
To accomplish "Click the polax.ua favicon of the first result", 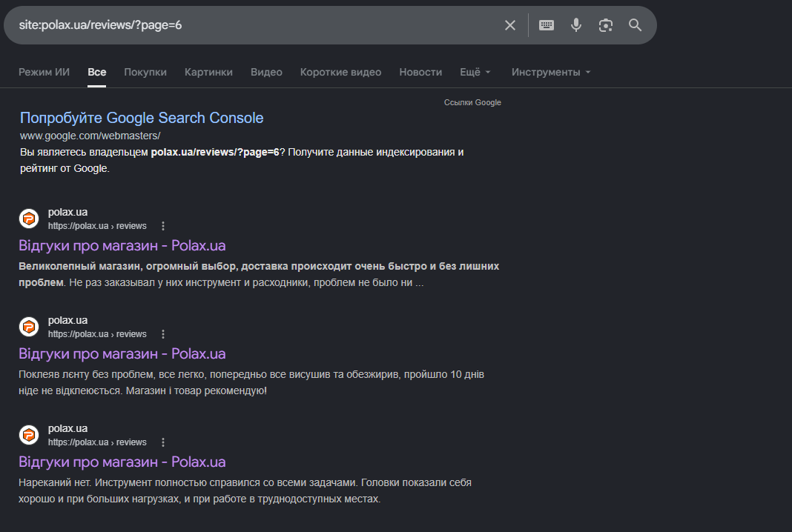I will point(29,219).
